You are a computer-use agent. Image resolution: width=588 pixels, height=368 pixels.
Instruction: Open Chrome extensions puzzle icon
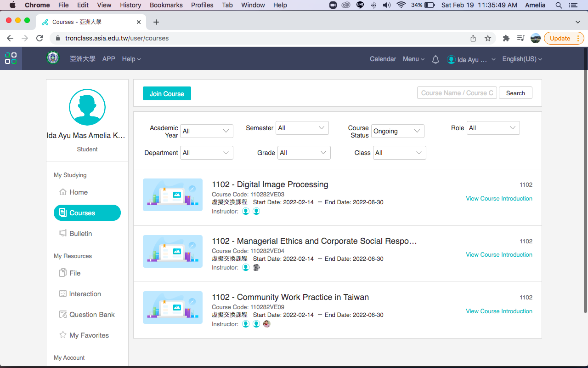pyautogui.click(x=506, y=38)
